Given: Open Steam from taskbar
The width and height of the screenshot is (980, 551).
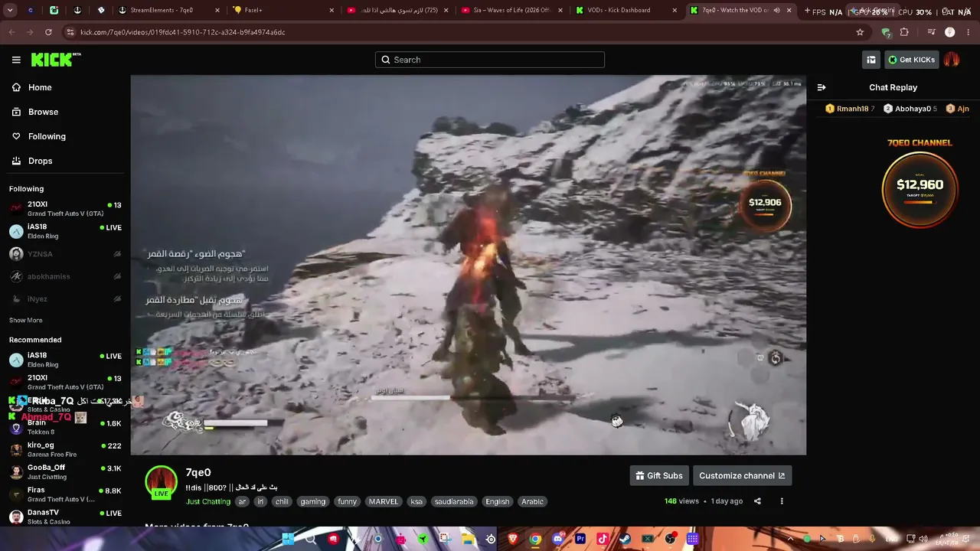Looking at the screenshot, I should pos(625,540).
